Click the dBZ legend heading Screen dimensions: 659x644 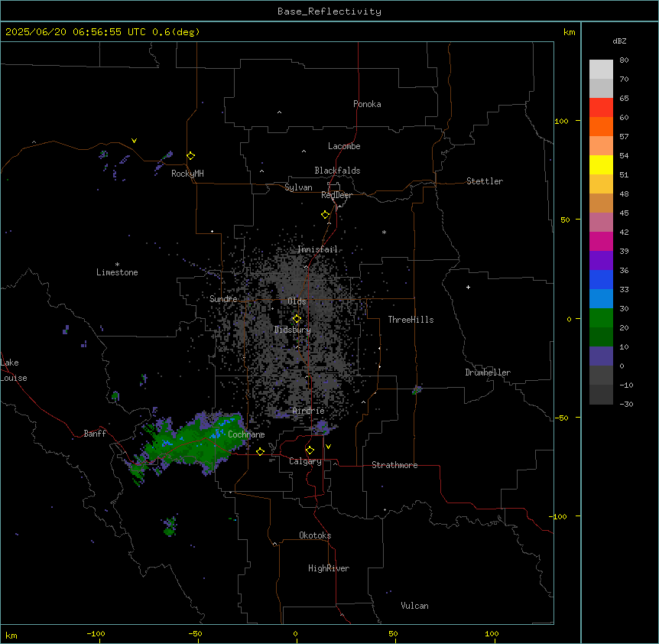pos(619,41)
